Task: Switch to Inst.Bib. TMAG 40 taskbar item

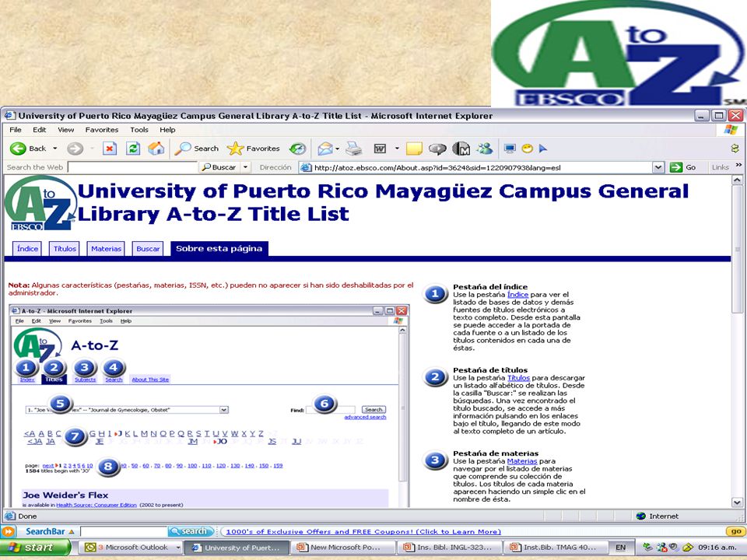Action: (556, 548)
